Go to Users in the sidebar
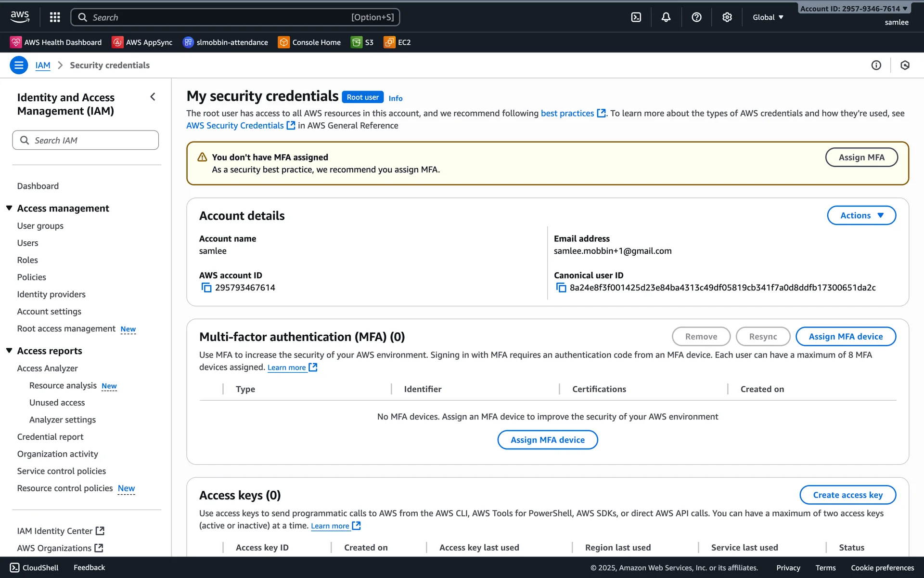The width and height of the screenshot is (924, 578). [27, 243]
